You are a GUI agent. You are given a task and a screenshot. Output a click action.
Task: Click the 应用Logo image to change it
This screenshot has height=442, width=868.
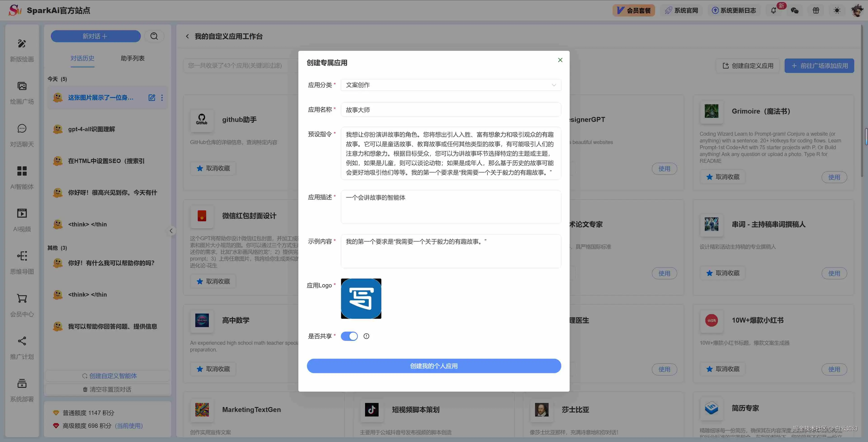[361, 299]
